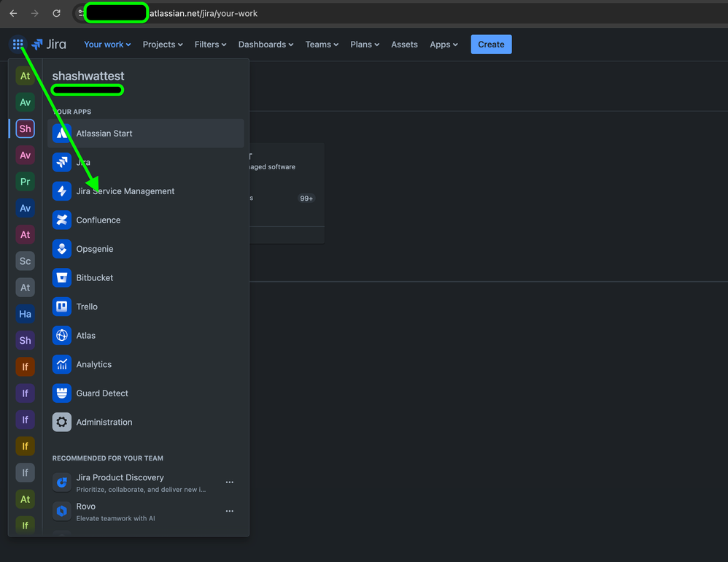Open the Your work menu
Viewport: 728px width, 562px height.
pyautogui.click(x=107, y=44)
